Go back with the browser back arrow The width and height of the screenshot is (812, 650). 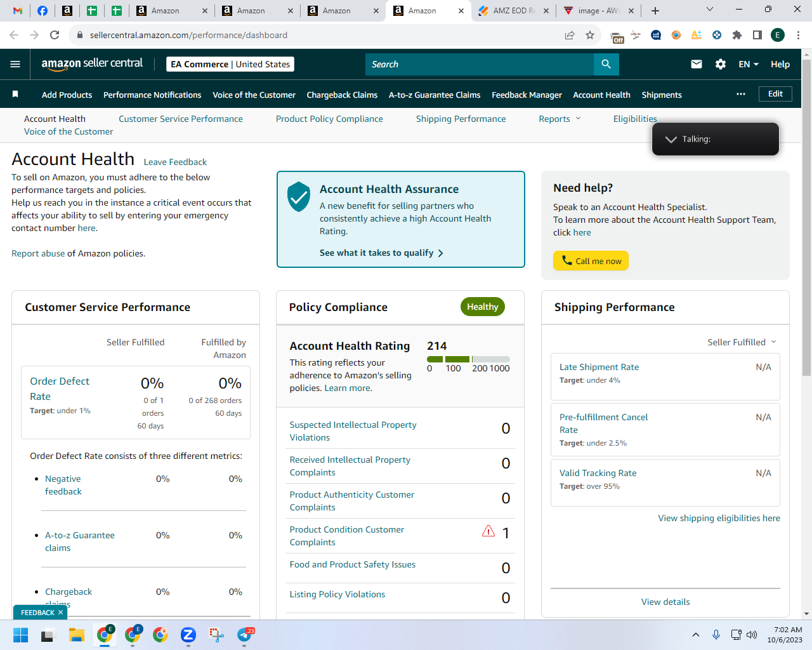coord(14,35)
